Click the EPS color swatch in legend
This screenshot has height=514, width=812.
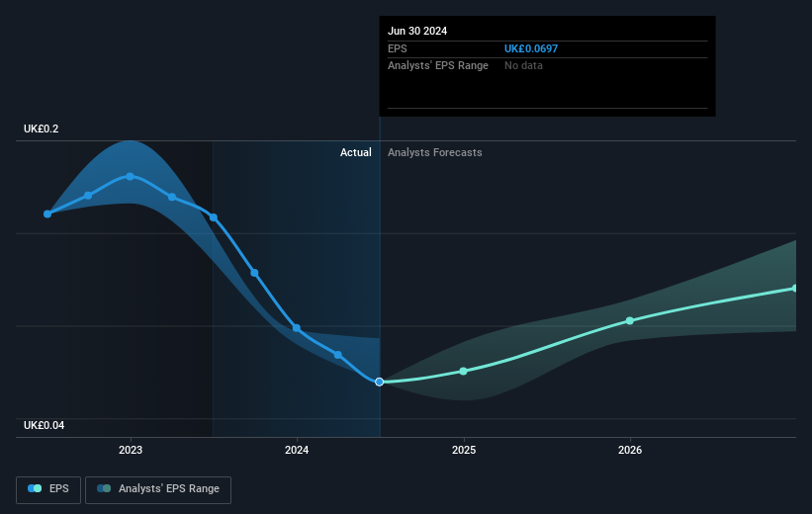pos(35,488)
